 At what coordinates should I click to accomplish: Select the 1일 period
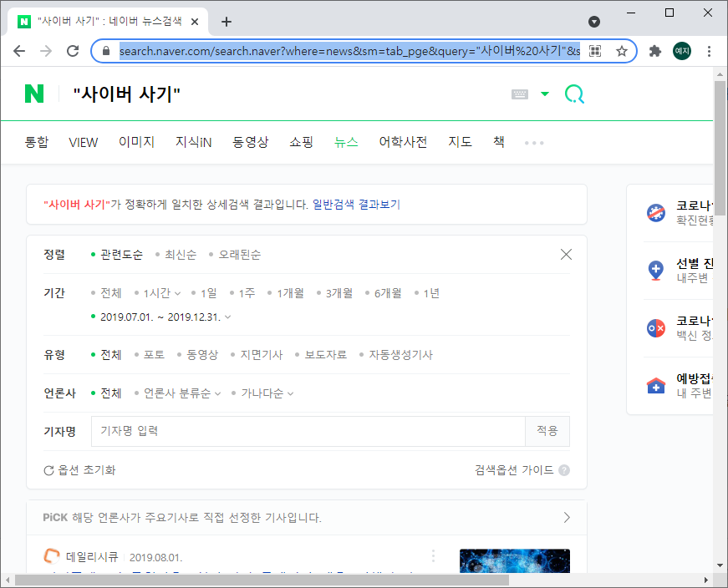coord(208,293)
